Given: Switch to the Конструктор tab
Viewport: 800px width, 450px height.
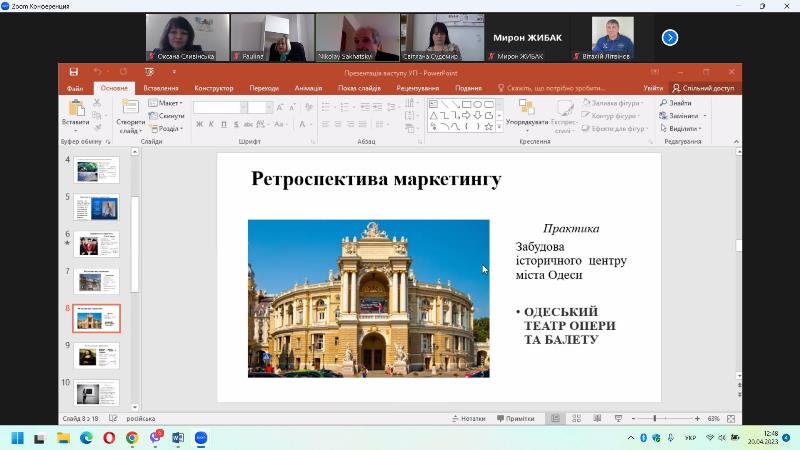Looking at the screenshot, I should point(213,88).
